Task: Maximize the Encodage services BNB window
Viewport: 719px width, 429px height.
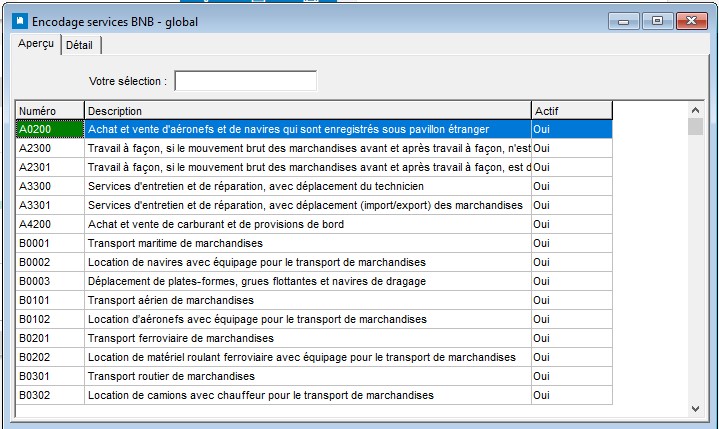Action: (658, 21)
